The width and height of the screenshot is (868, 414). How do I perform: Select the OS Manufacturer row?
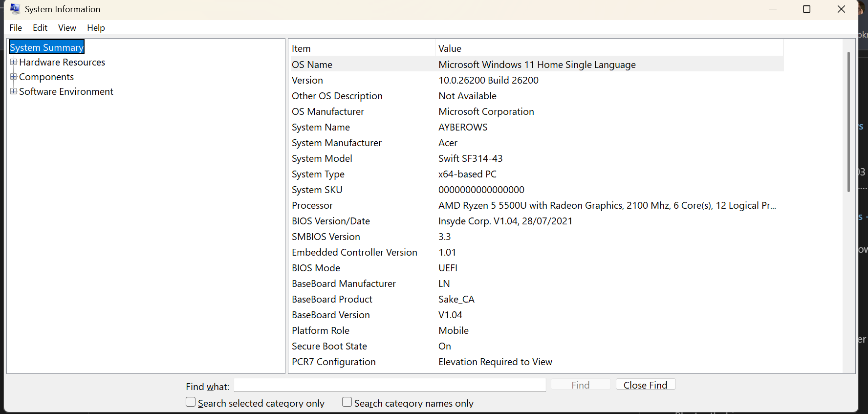[537, 111]
